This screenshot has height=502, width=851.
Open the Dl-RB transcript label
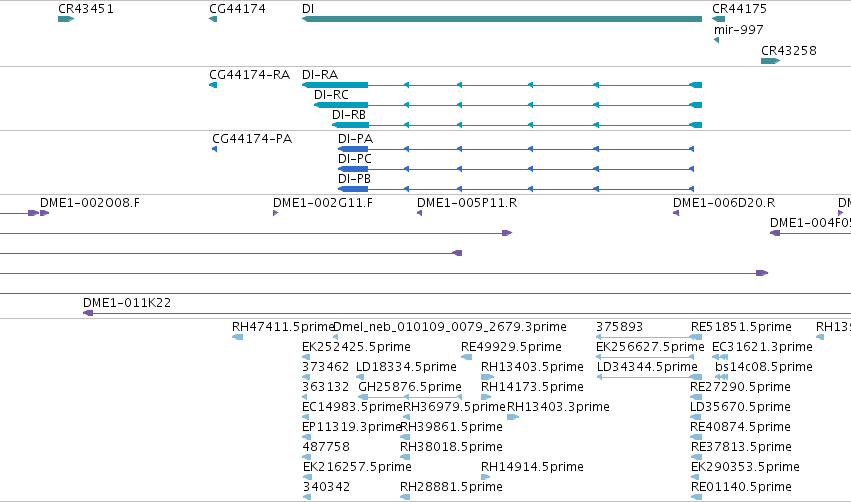(x=349, y=115)
